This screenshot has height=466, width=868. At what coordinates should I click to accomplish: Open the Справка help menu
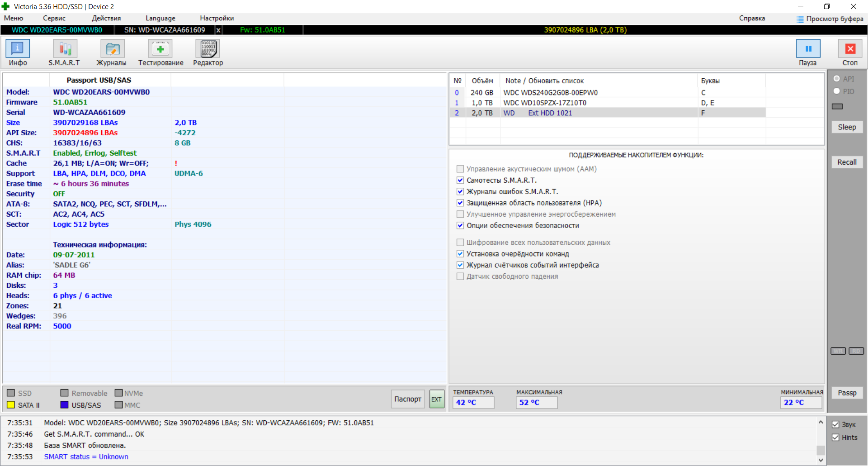[x=752, y=18]
